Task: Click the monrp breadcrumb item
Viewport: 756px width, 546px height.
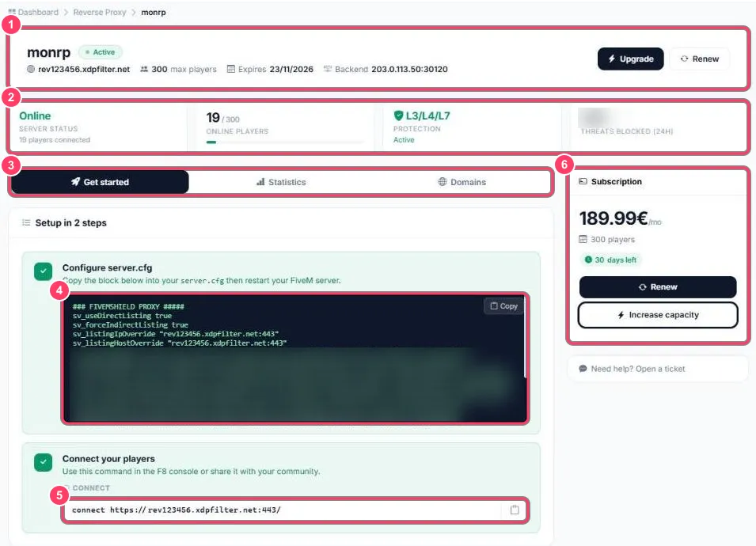Action: click(x=154, y=12)
